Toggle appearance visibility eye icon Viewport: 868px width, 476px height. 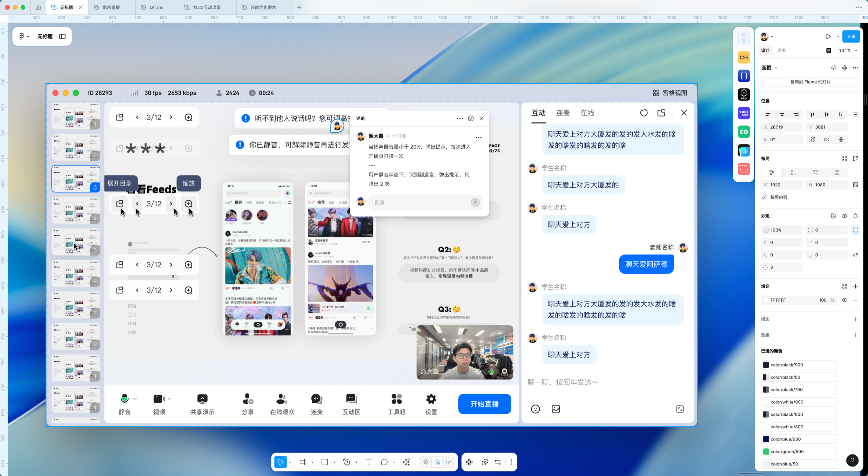(x=844, y=216)
